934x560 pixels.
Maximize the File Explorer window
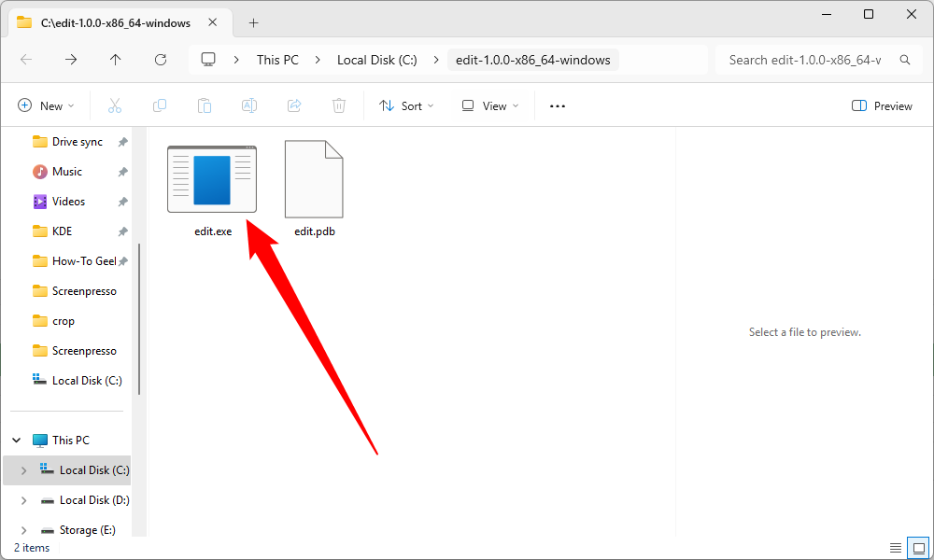(869, 14)
